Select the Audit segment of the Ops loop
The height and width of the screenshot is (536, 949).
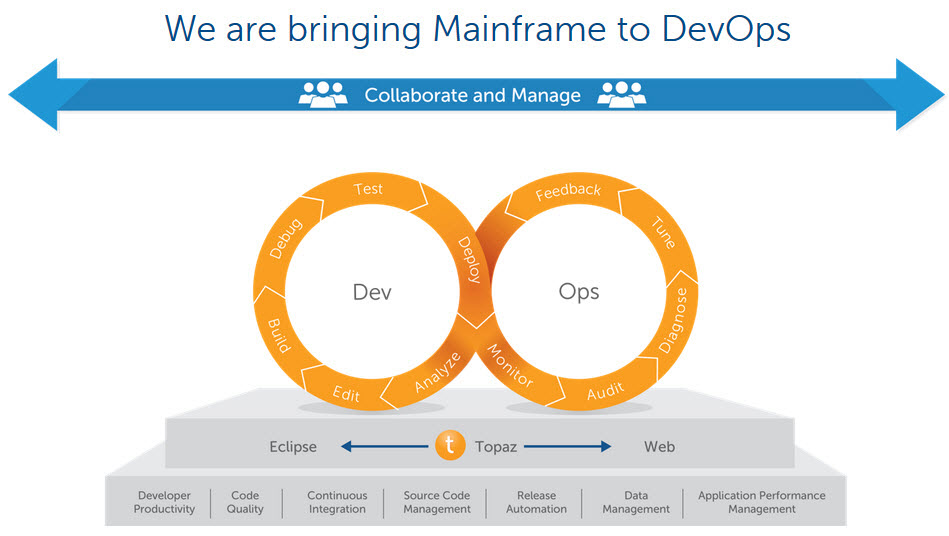605,391
